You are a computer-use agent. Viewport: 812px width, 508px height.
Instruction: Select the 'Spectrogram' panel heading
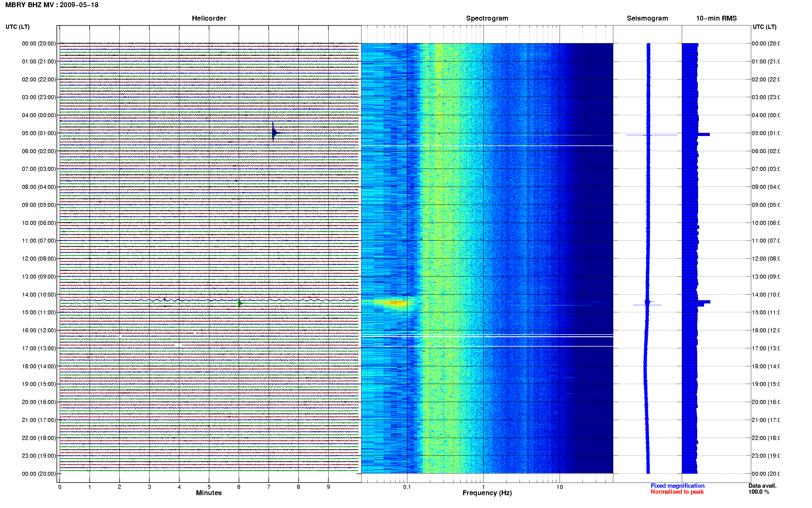tap(487, 18)
